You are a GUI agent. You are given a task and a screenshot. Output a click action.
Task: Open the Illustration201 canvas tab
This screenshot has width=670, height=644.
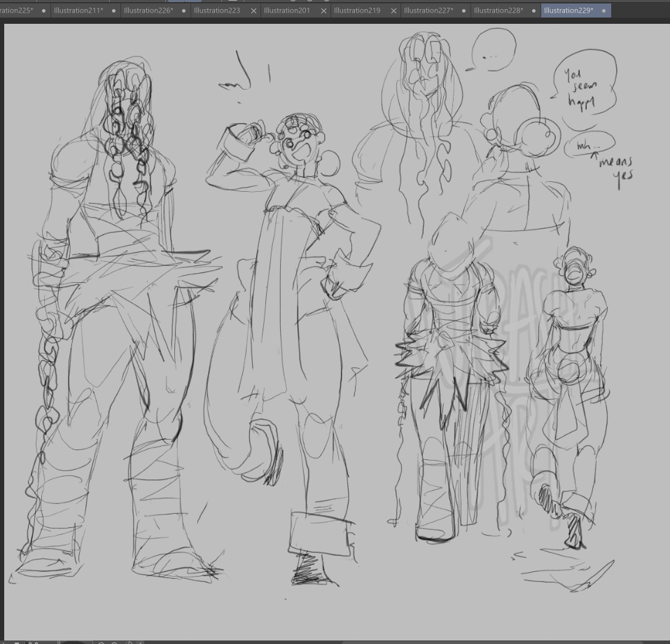[x=286, y=10]
